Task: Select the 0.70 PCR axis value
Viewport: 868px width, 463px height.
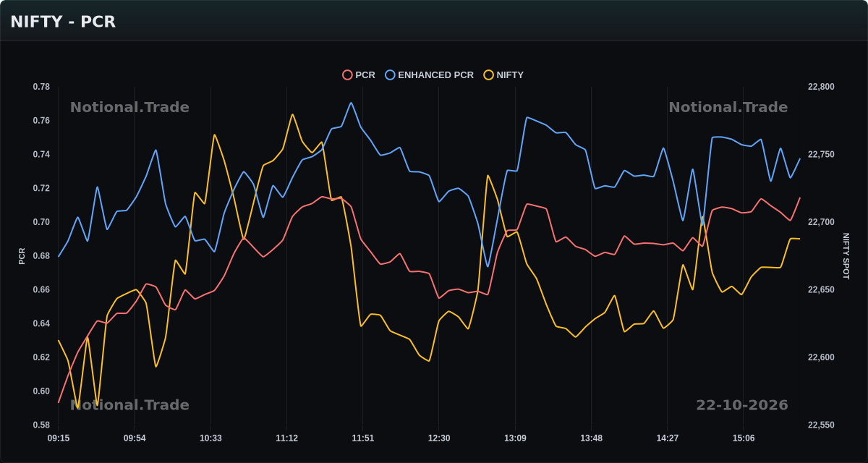Action: (x=41, y=222)
